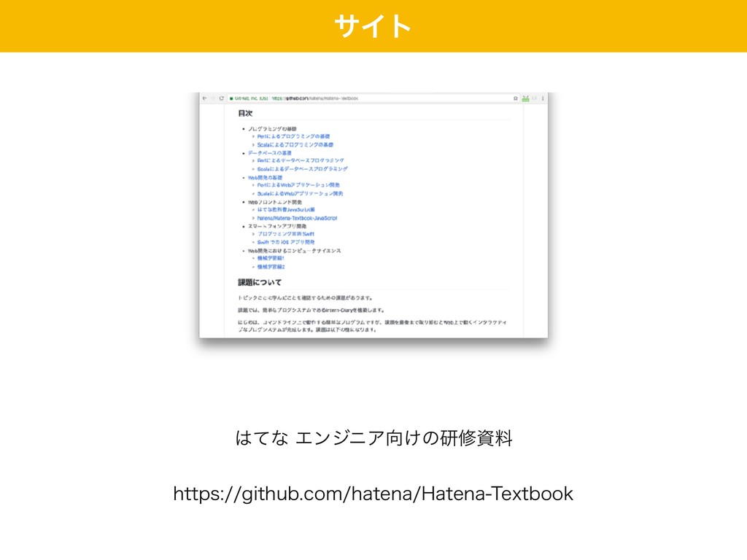
Task: Open the プログラミング言語 Swift link
Action: (286, 234)
